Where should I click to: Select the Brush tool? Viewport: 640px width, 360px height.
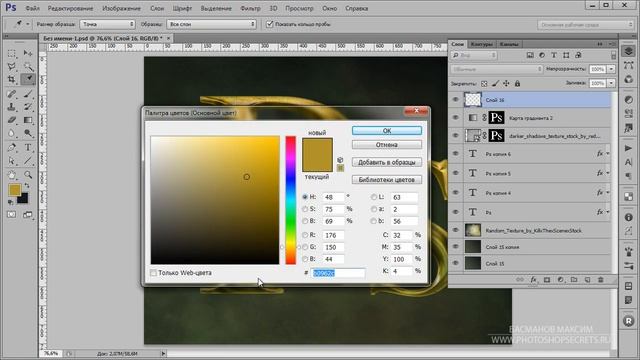[x=28, y=94]
